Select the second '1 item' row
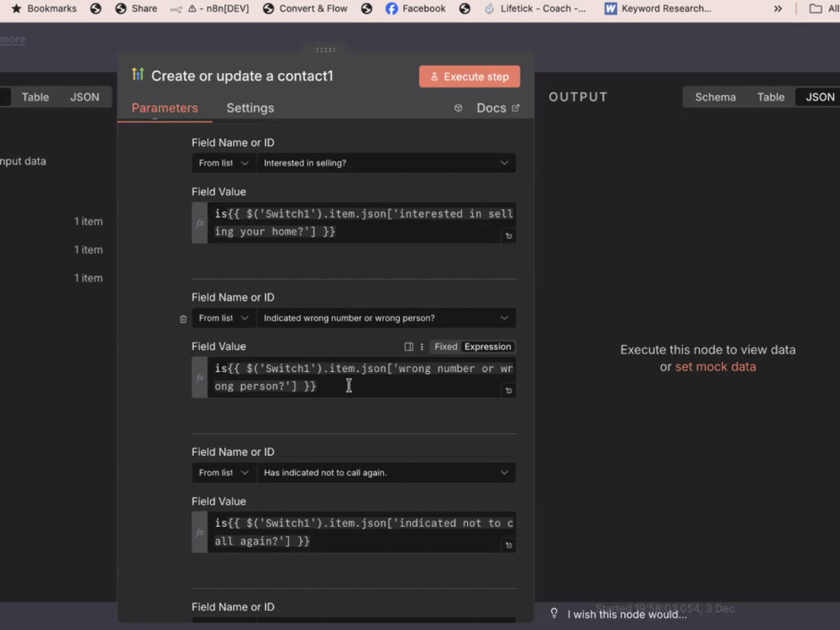 tap(88, 249)
